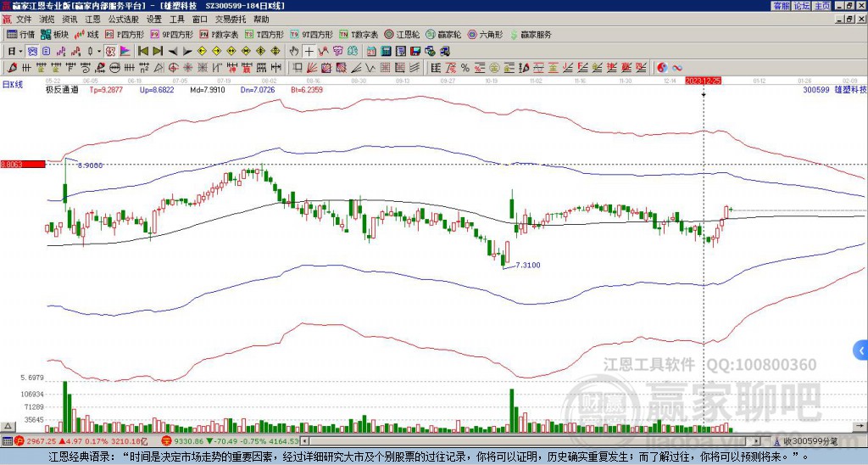
Task: Click the 客服 button in title bar
Action: (781, 6)
